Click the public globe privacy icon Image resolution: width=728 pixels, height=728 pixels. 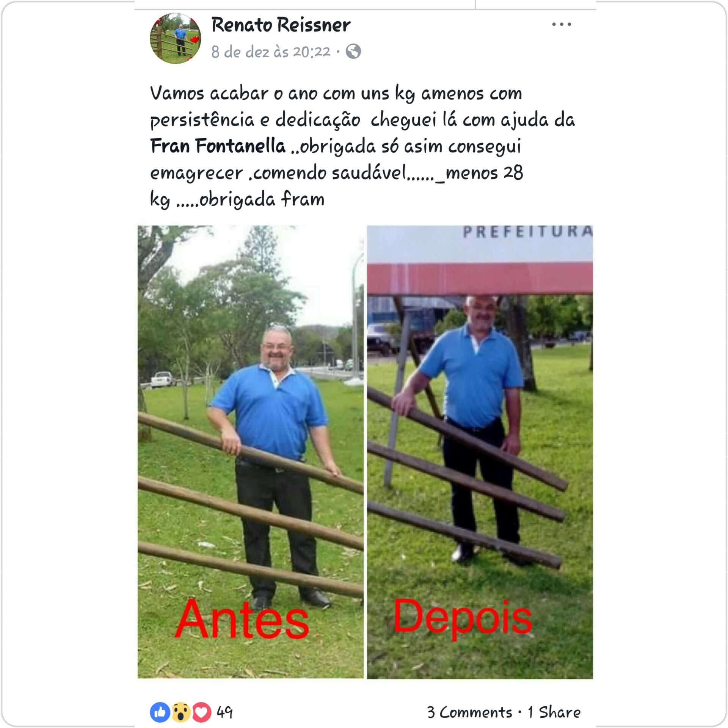[353, 52]
